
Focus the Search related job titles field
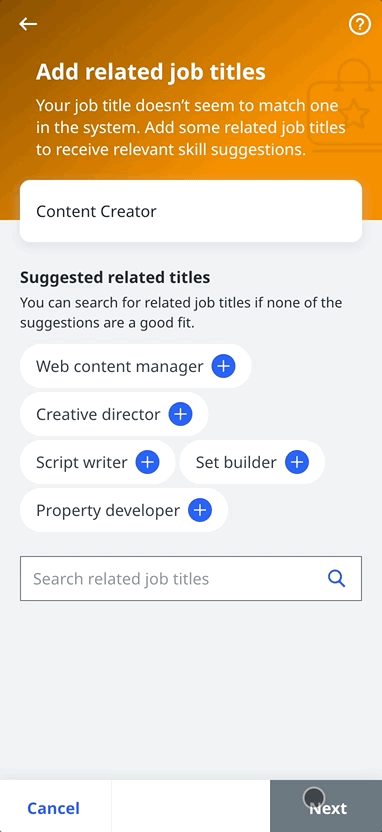191,578
